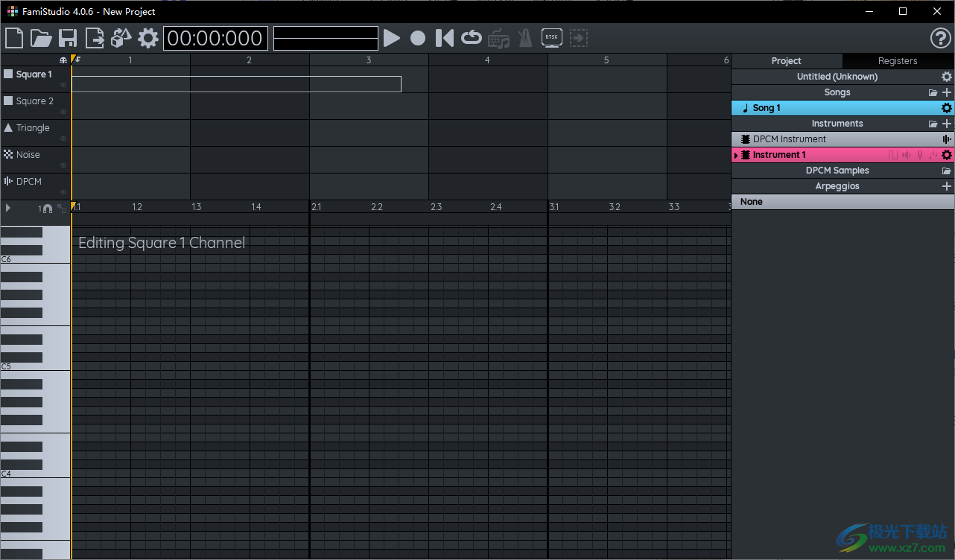955x560 pixels.
Task: Toggle Square 2 ghost notes eye
Action: coord(63,112)
